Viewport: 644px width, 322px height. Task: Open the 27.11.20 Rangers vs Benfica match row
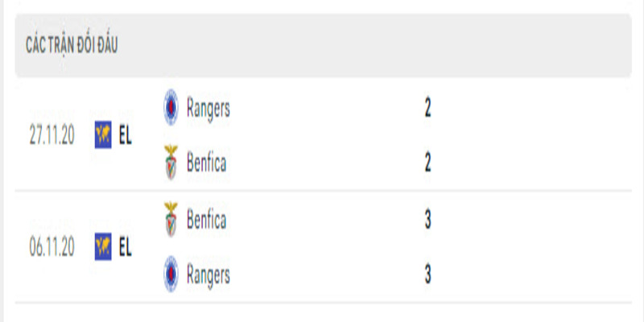(322, 135)
